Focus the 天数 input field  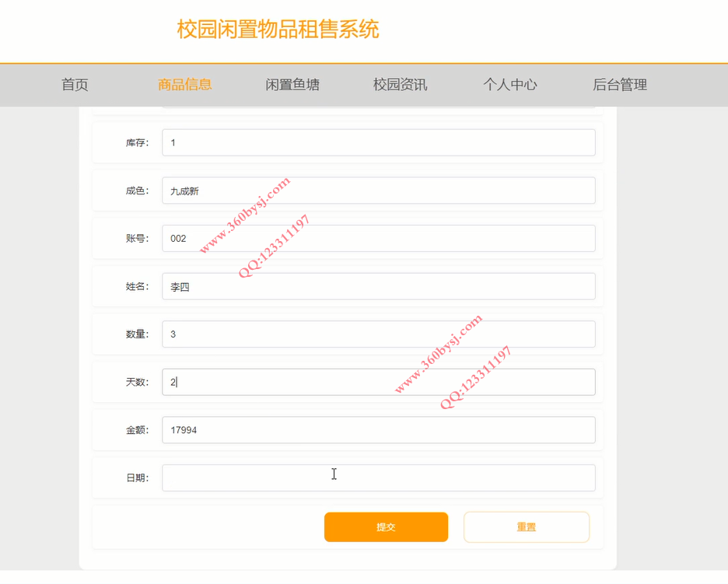(x=379, y=382)
